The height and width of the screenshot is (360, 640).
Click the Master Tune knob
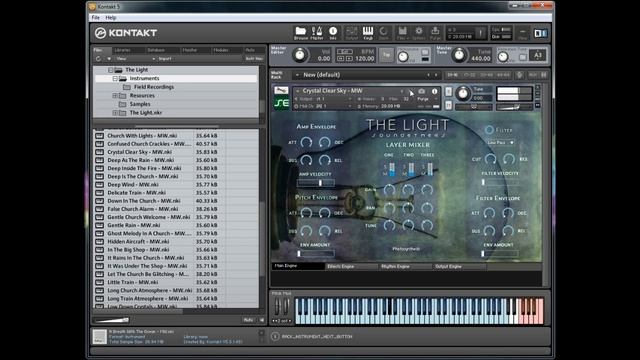tap(459, 55)
